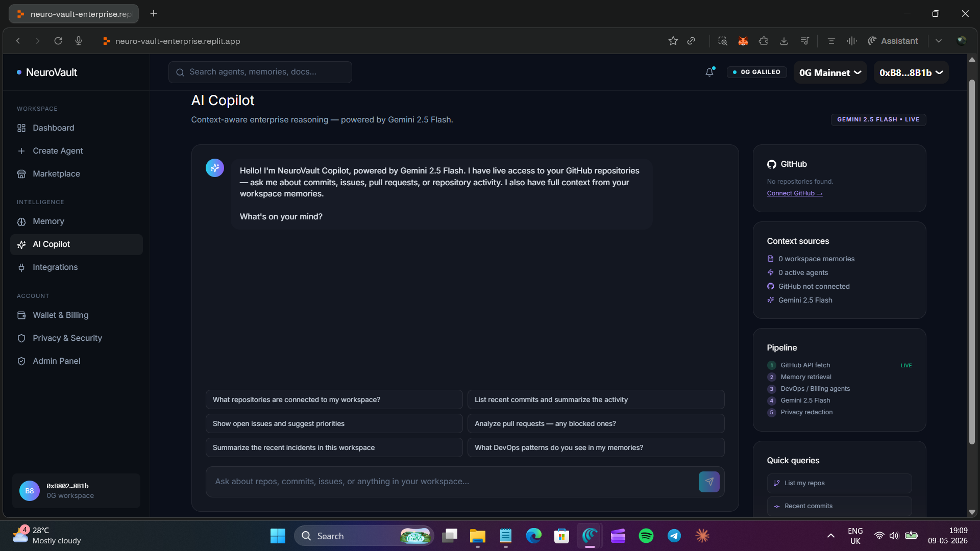
Task: Copy page link using chain icon
Action: pos(691,41)
